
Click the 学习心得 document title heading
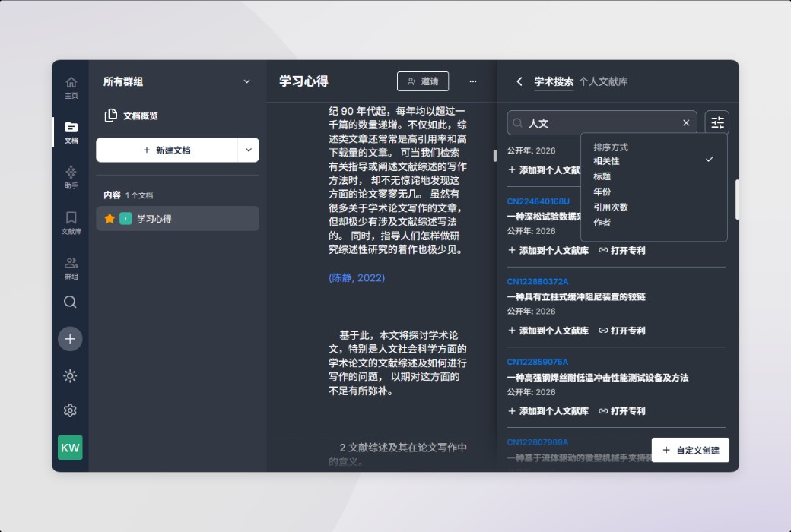pos(303,81)
